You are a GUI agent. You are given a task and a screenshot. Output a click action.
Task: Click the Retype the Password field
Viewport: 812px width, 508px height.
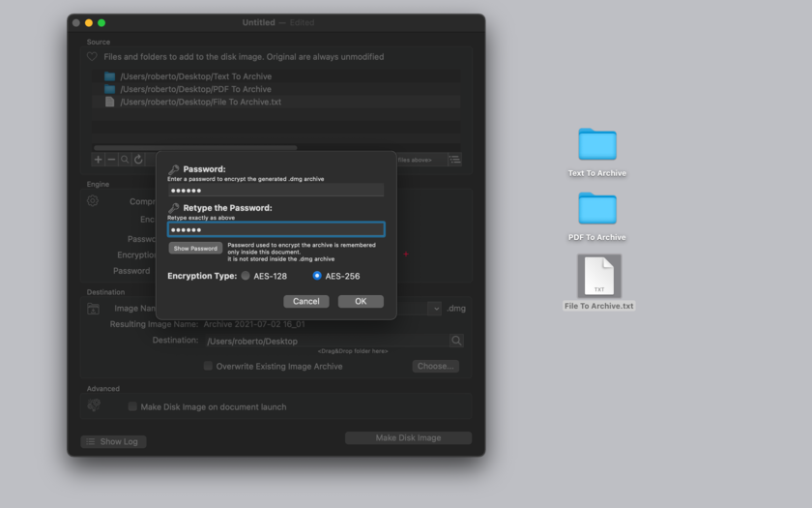coord(276,229)
